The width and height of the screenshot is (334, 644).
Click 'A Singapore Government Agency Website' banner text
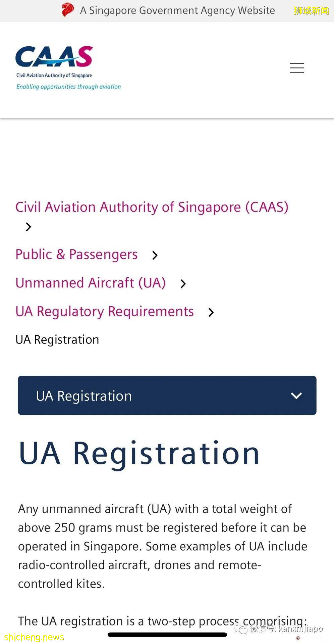coord(177,10)
